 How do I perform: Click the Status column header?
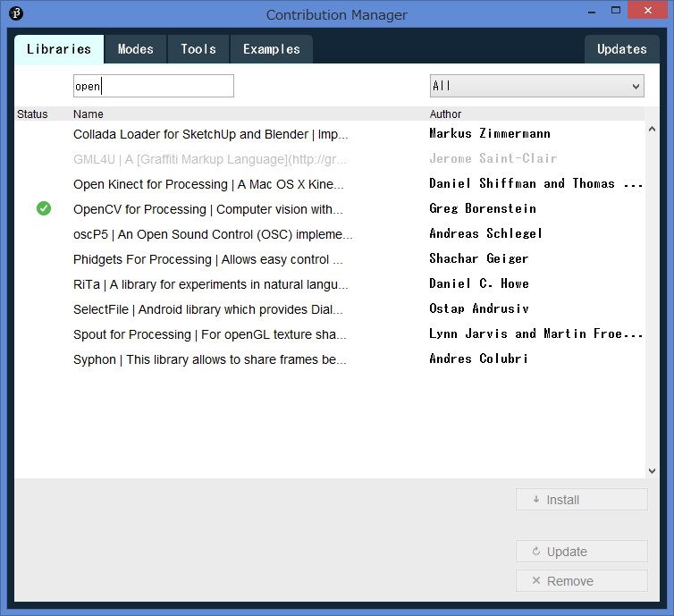pos(32,114)
